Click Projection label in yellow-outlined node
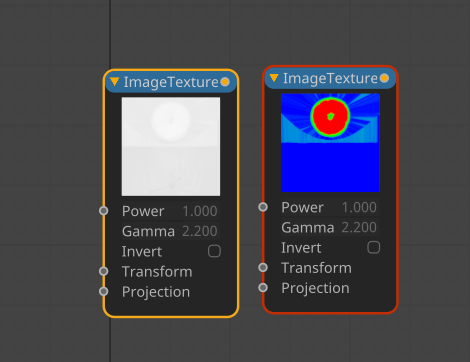Image resolution: width=470 pixels, height=362 pixels. pos(156,292)
